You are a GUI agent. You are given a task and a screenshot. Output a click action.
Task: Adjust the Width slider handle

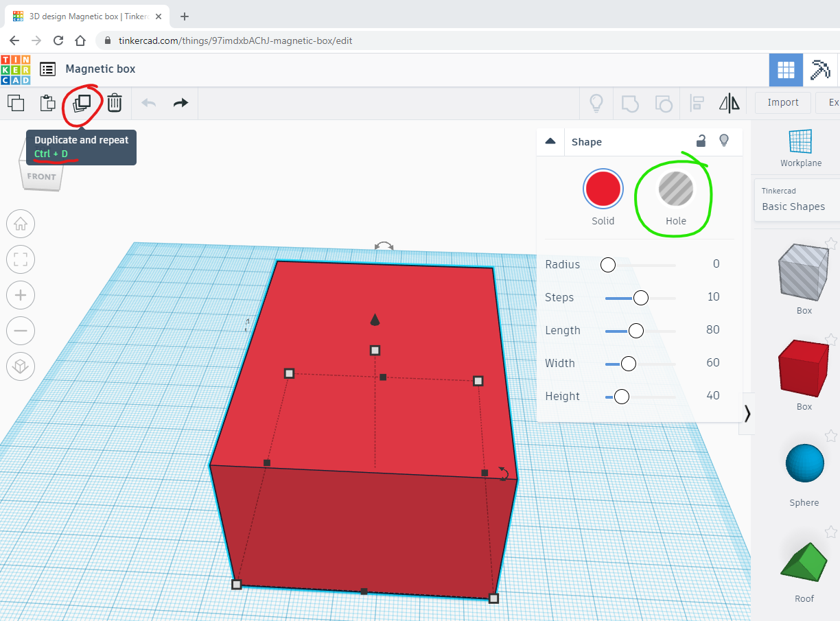point(628,364)
